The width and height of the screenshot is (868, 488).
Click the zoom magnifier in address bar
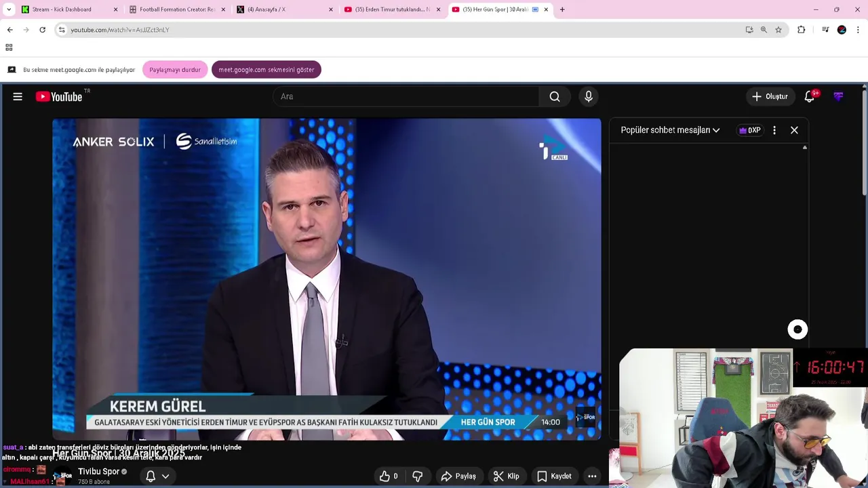764,30
